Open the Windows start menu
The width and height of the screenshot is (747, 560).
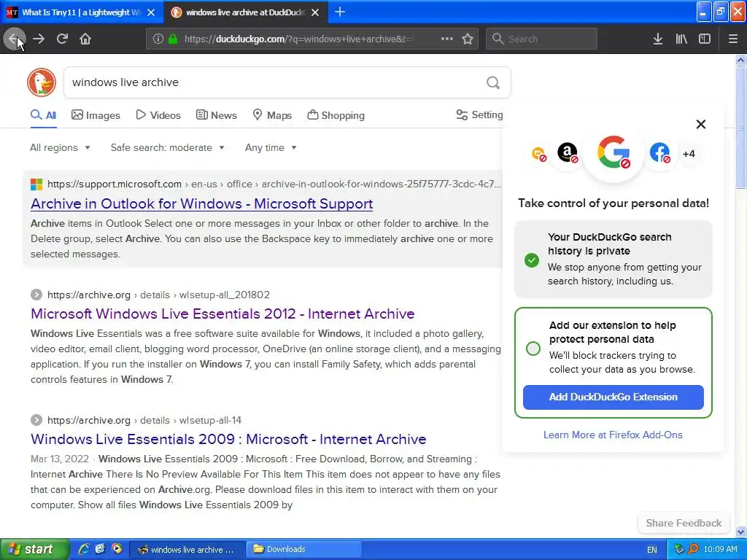35,549
